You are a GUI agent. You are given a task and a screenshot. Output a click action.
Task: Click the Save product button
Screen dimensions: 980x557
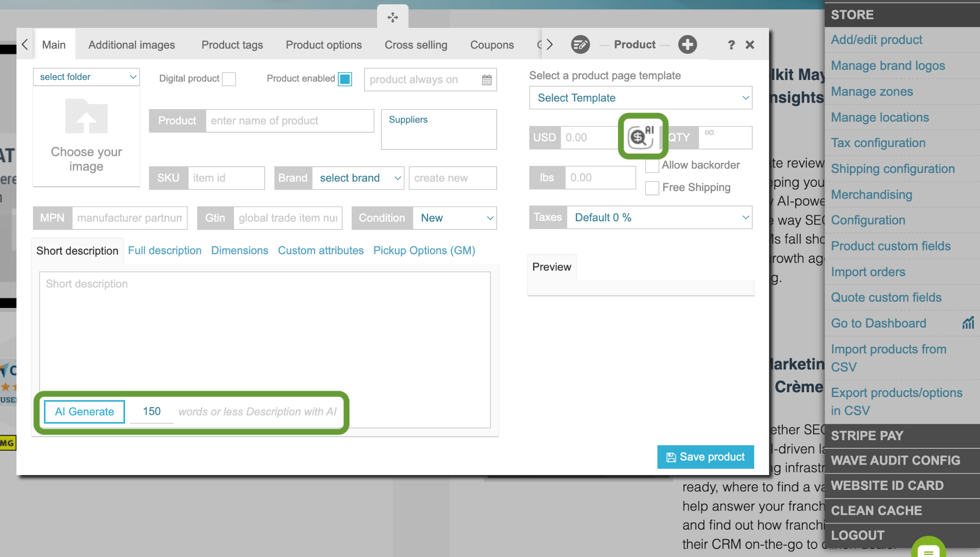[705, 457]
